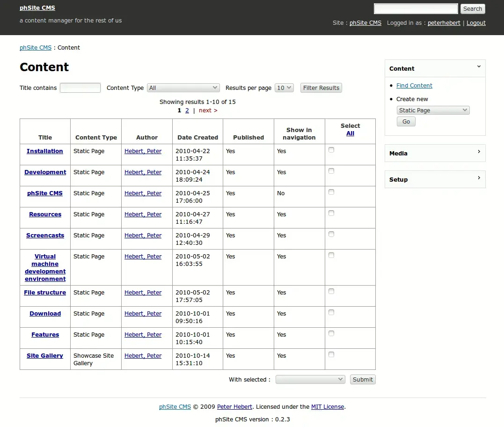Open the Installation page title link

tap(44, 151)
